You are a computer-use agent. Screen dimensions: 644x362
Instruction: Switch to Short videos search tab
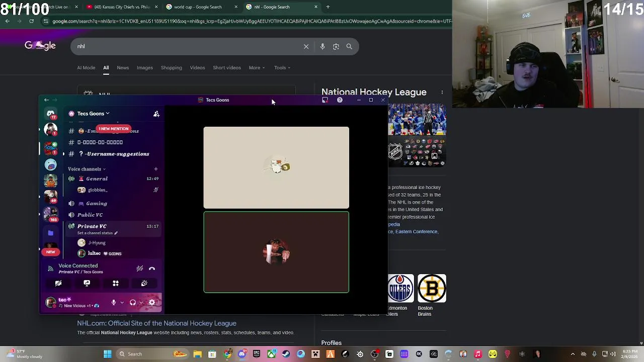click(x=227, y=68)
